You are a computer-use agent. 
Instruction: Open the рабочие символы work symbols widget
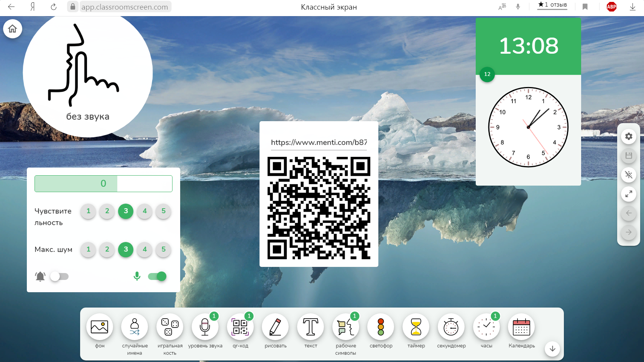(345, 327)
